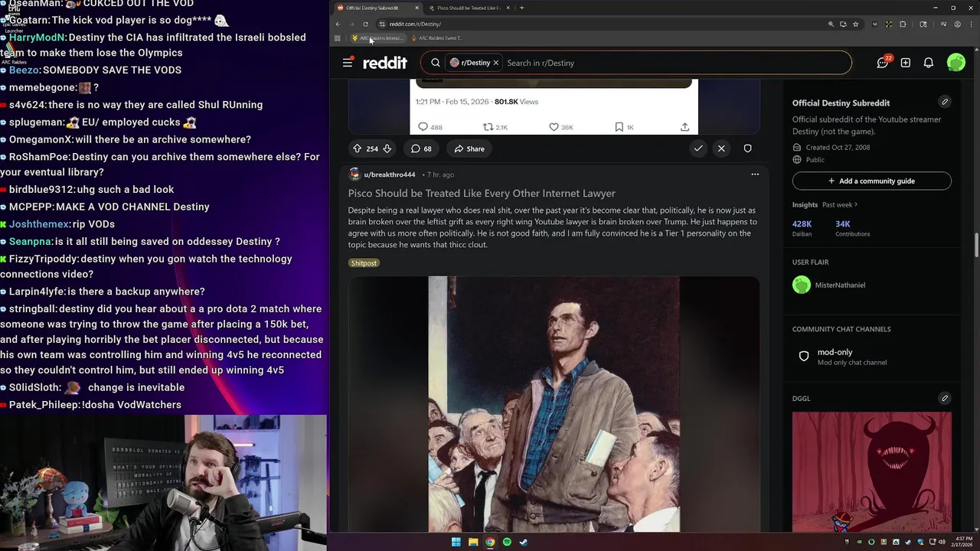980x551 pixels.
Task: Click tweet share upload icon
Action: coord(684,127)
